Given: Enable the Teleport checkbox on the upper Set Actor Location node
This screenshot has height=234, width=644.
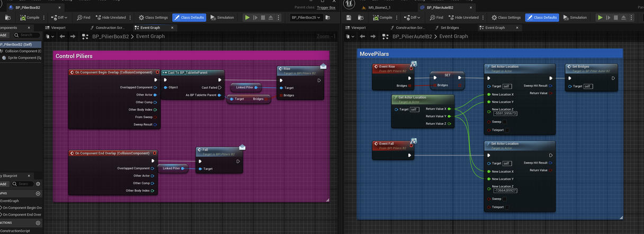Looking at the screenshot, I should click(507, 130).
